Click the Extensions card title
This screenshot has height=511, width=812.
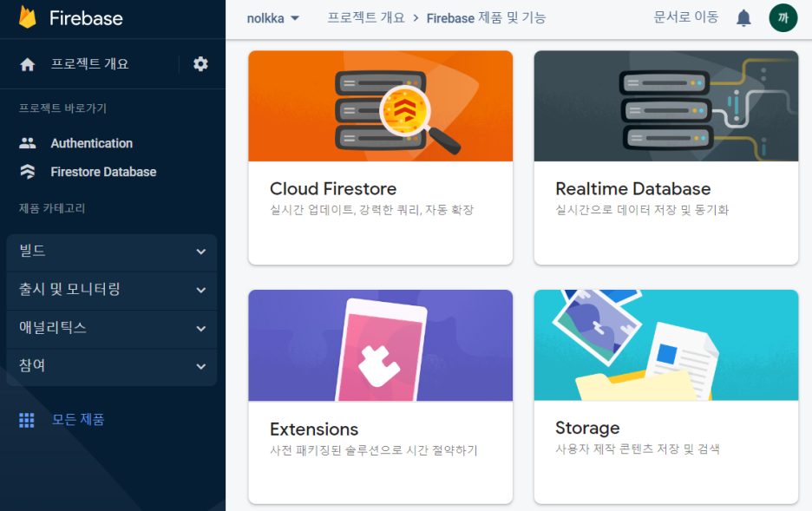tap(314, 429)
